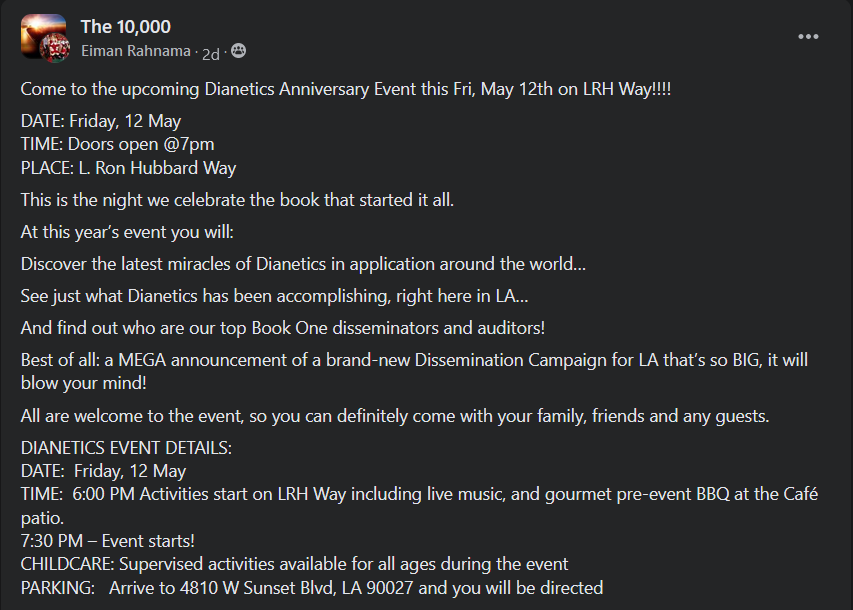Click the line about top Book One disseminators
853x610 pixels.
click(283, 328)
